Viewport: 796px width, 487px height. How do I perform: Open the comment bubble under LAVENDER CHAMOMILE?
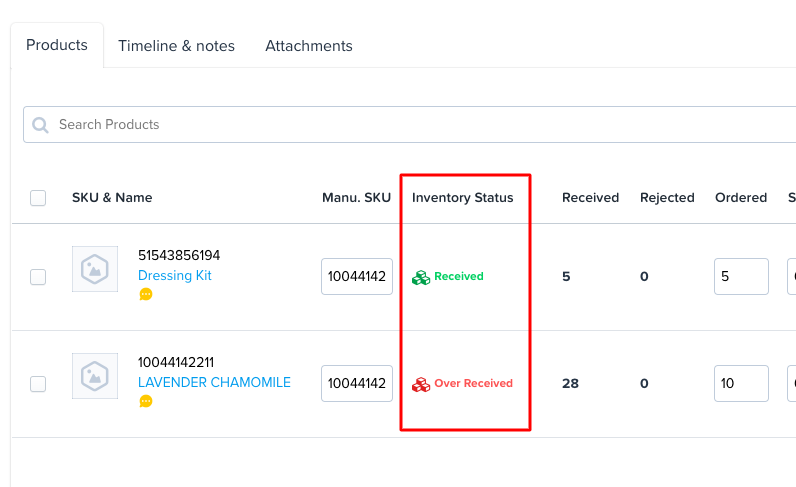(146, 401)
